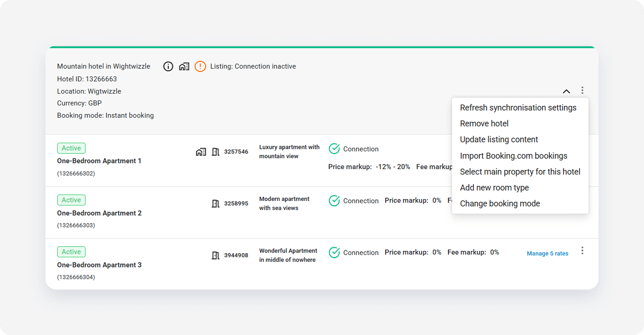Click the door icon next to 3257546
Screen dimensions: 644x335
tap(216, 152)
